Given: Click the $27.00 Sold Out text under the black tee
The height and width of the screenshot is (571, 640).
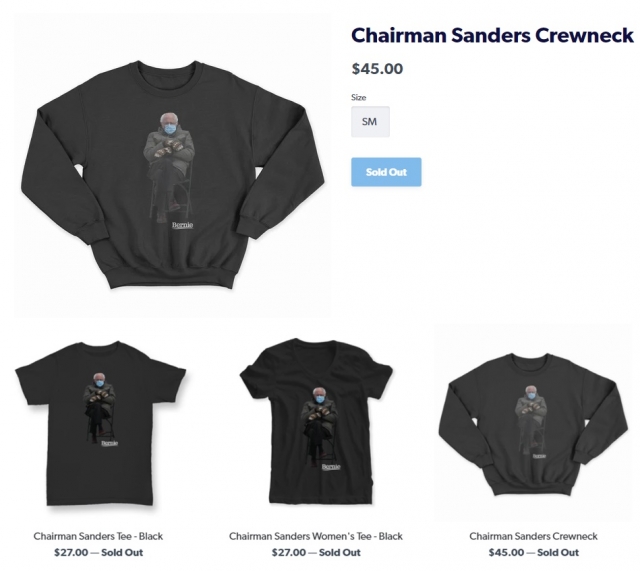Looking at the screenshot, I should coord(98,553).
